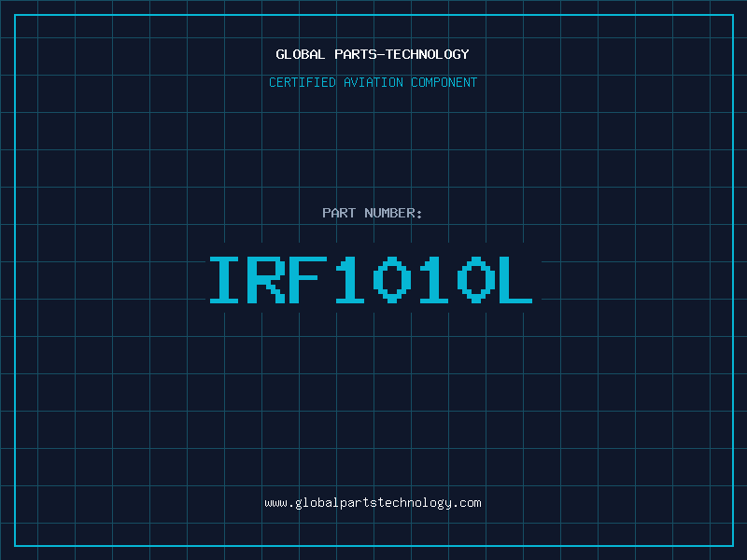Click the GLOBAL PARTS-TECHNOLOGY company title
The image size is (747, 560).
pos(373,54)
